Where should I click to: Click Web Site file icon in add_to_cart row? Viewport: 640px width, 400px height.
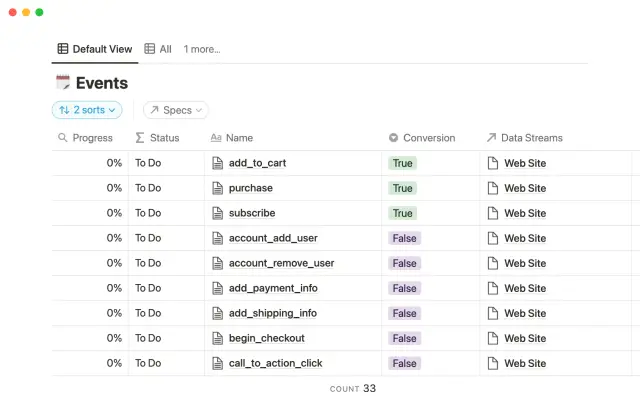click(493, 163)
